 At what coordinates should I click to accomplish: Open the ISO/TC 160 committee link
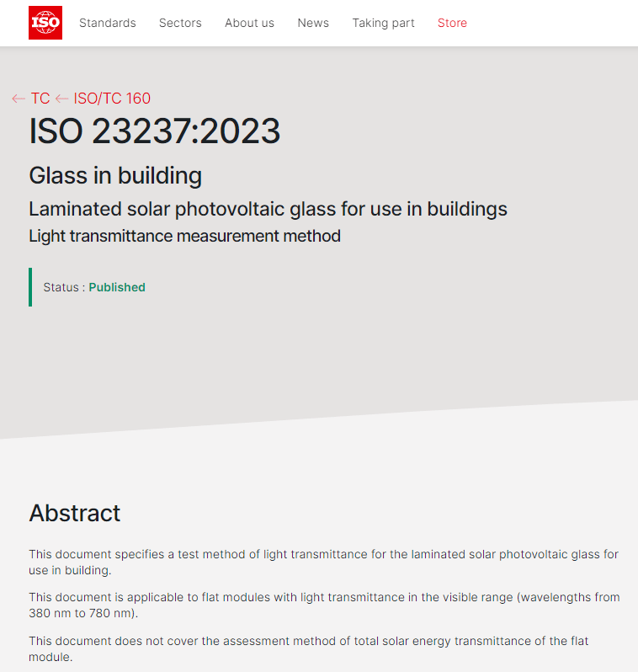pyautogui.click(x=112, y=99)
